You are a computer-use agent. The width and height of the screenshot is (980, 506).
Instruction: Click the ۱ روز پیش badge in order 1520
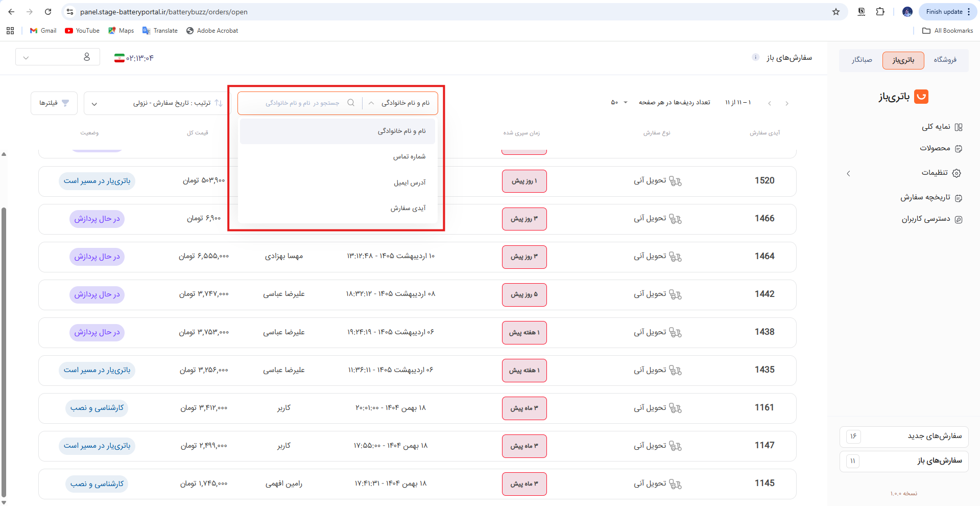(x=524, y=181)
